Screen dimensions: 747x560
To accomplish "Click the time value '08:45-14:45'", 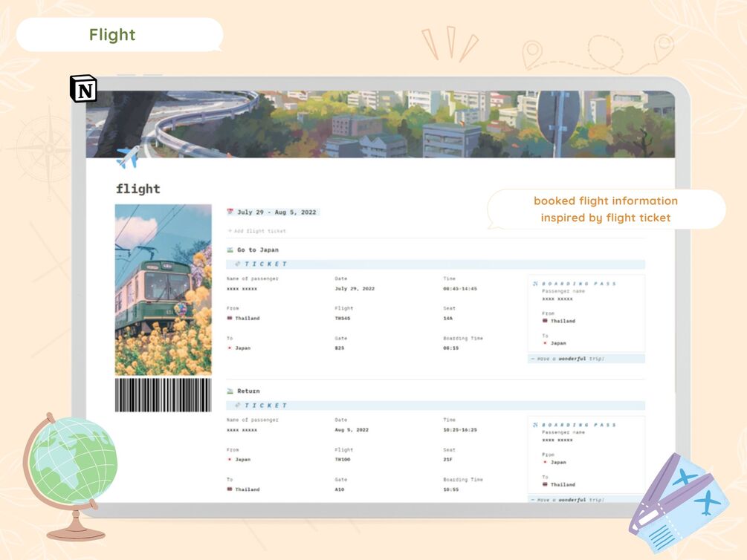I will coord(460,289).
